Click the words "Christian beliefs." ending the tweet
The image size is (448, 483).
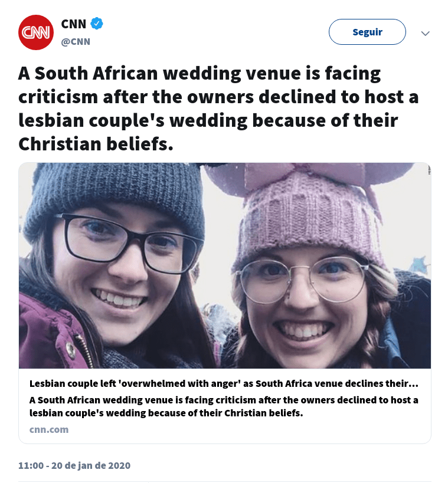click(96, 143)
